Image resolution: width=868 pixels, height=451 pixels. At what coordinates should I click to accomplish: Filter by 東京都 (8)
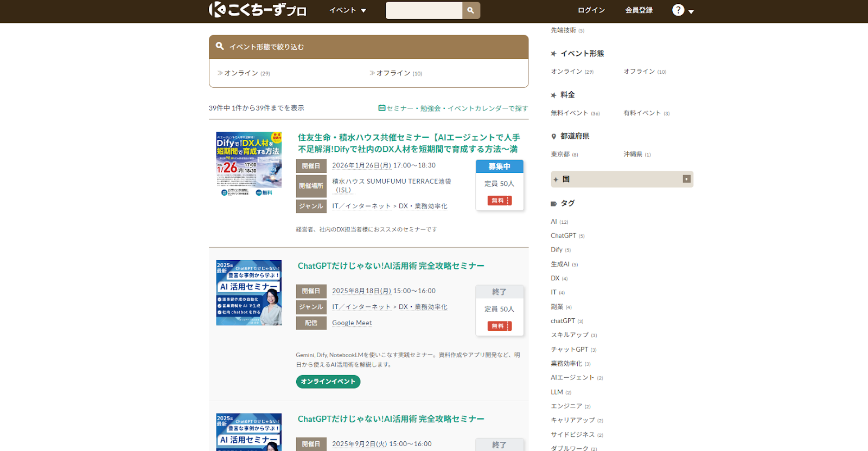coord(565,154)
